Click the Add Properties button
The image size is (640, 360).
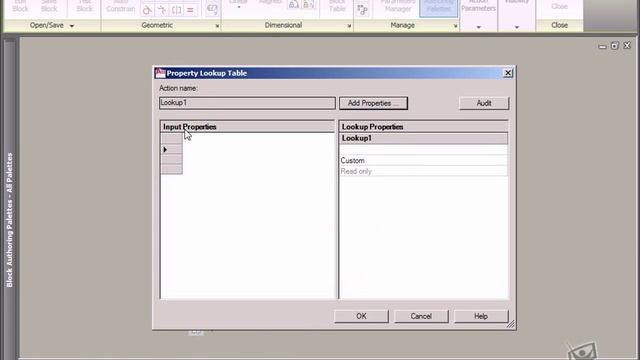[x=373, y=103]
